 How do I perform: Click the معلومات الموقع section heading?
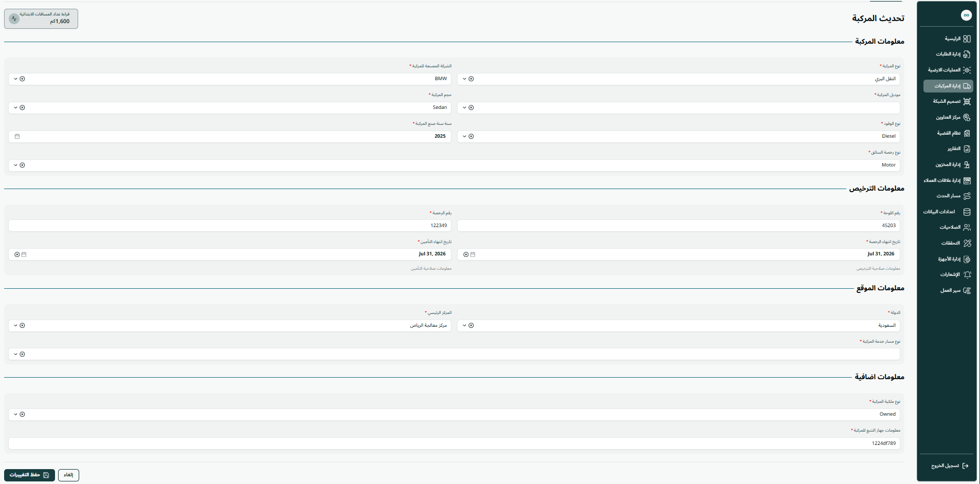880,288
